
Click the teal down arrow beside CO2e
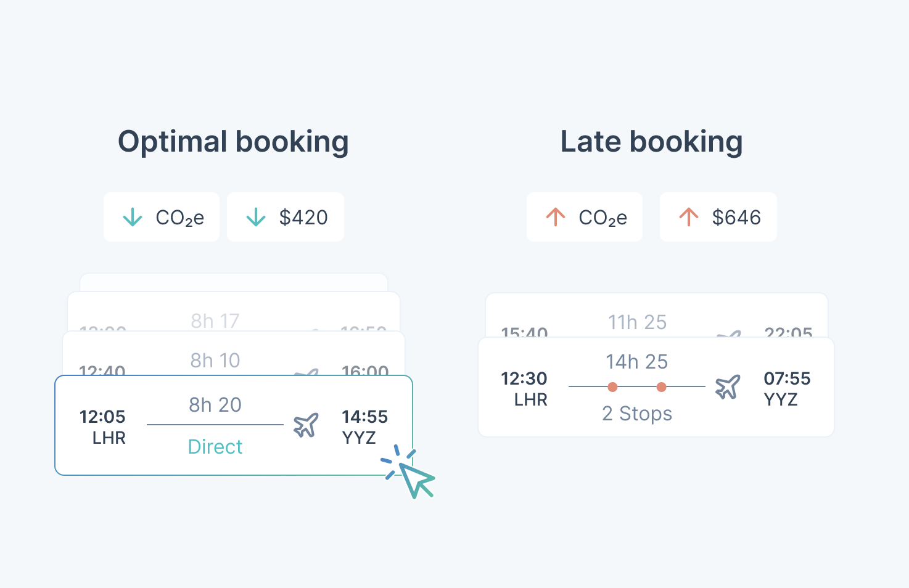click(133, 217)
